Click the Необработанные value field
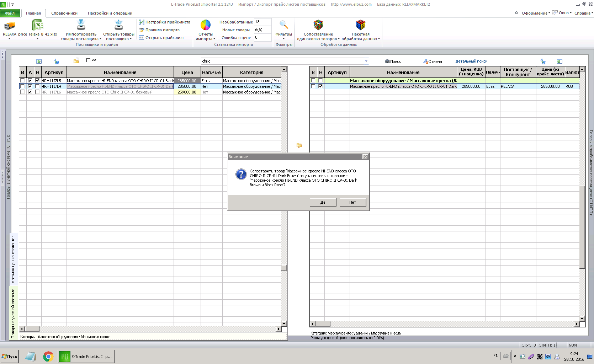 point(262,22)
